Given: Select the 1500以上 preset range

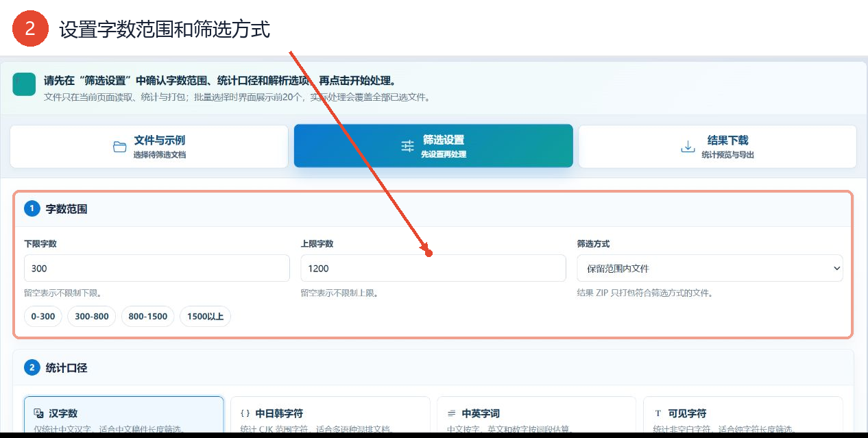Looking at the screenshot, I should tap(206, 317).
